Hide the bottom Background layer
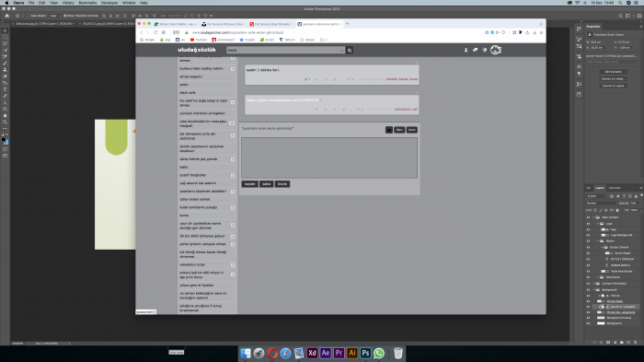The height and width of the screenshot is (362, 644). pos(588,323)
